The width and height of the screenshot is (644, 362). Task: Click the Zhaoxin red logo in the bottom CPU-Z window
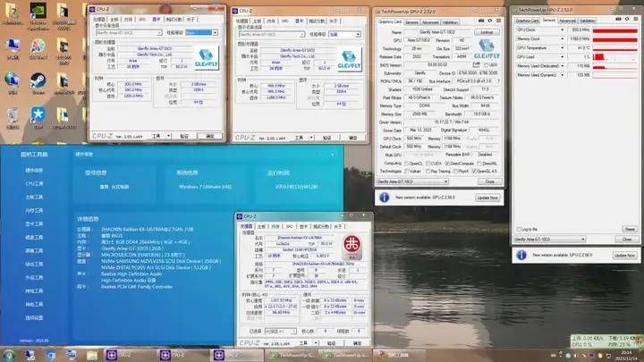click(352, 246)
